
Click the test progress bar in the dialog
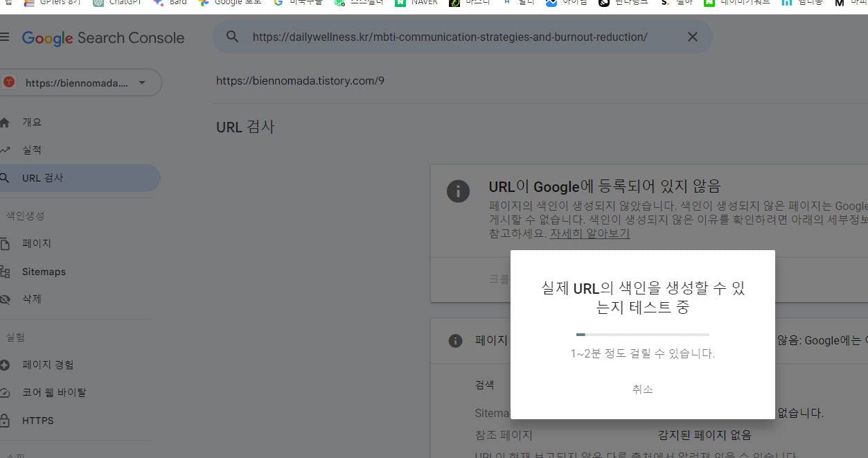(642, 335)
